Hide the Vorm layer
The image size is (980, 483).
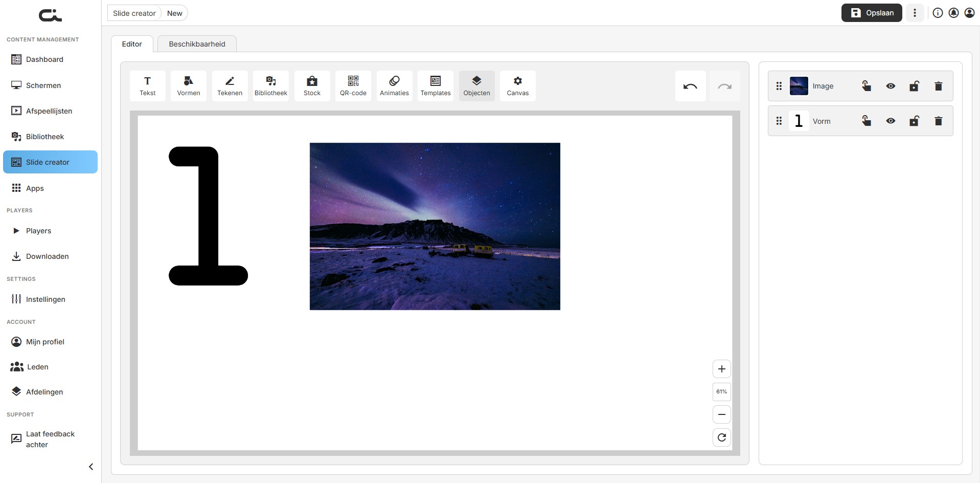pos(891,121)
